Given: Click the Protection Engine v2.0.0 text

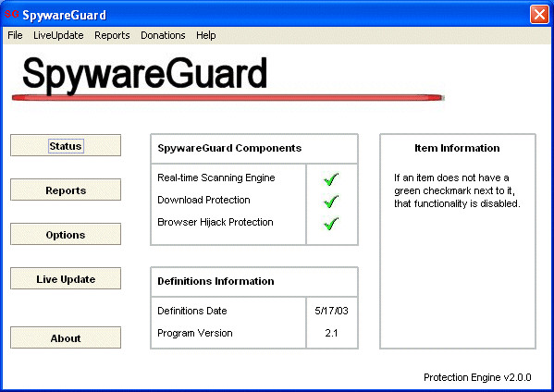Looking at the screenshot, I should click(x=477, y=377).
